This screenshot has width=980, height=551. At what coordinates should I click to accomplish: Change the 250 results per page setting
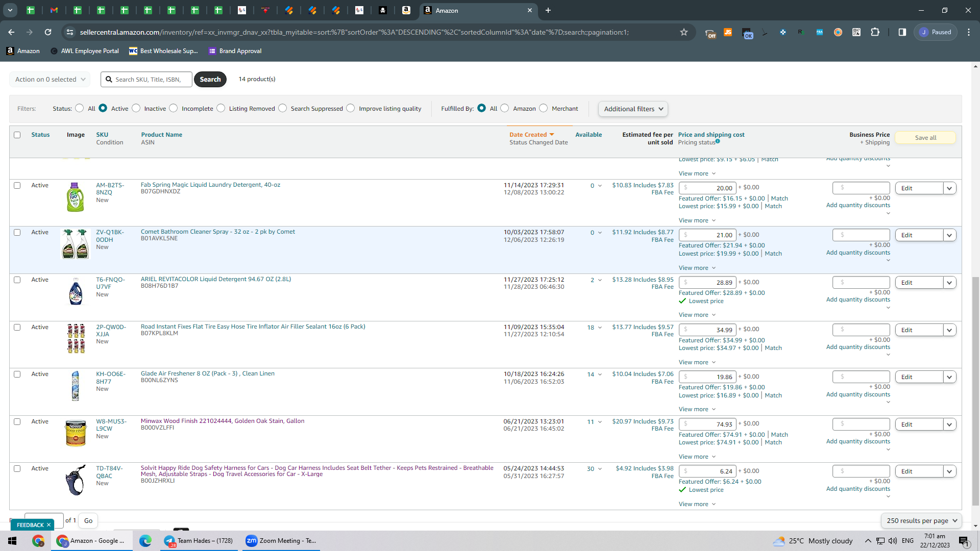921,521
